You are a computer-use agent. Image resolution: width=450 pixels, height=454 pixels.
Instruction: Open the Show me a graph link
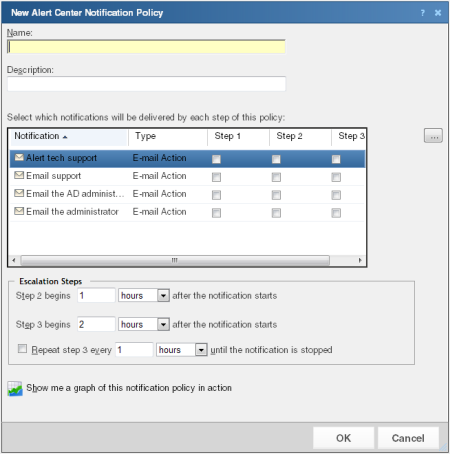[129, 388]
